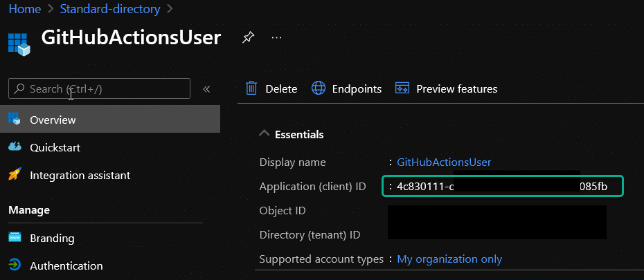Click the Preview features sparkle icon
This screenshot has height=280, width=644.
[402, 88]
